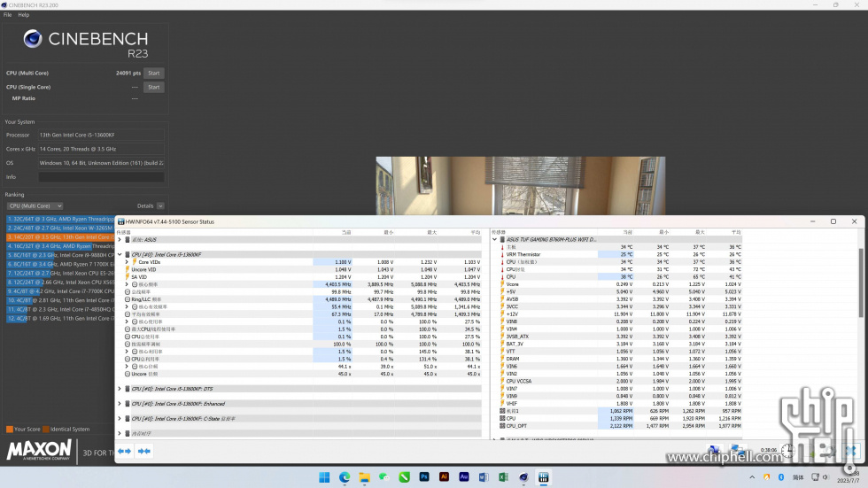
Task: Open Cinebench File menu
Action: click(7, 15)
